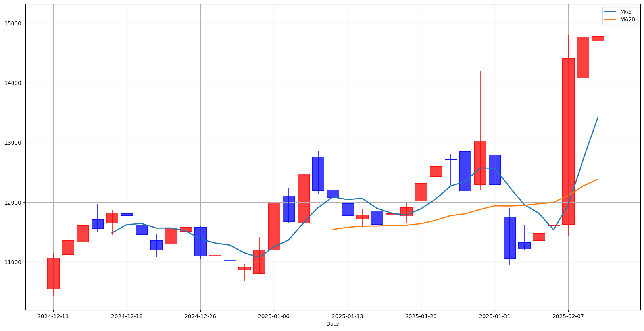Select the blue candlestick on 2025-01-31

point(495,170)
